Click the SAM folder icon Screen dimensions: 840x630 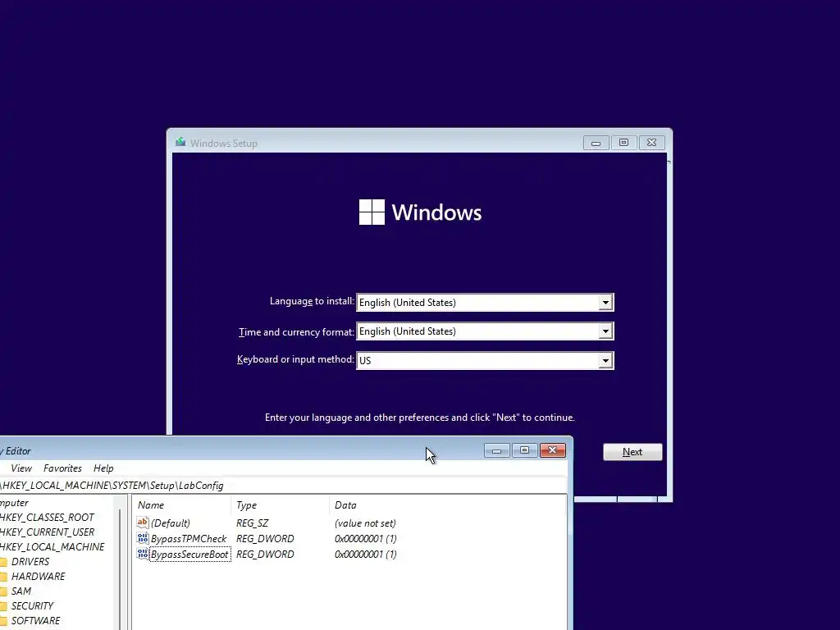2,591
